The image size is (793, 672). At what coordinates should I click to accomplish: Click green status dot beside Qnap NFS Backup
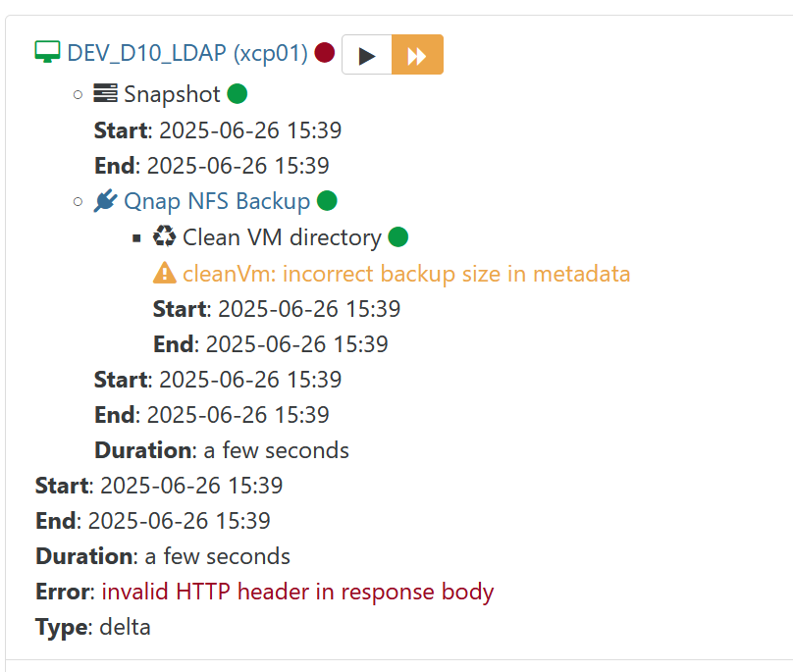point(327,201)
